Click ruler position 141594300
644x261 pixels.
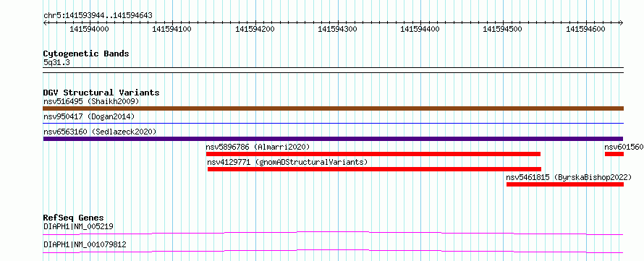(338, 29)
